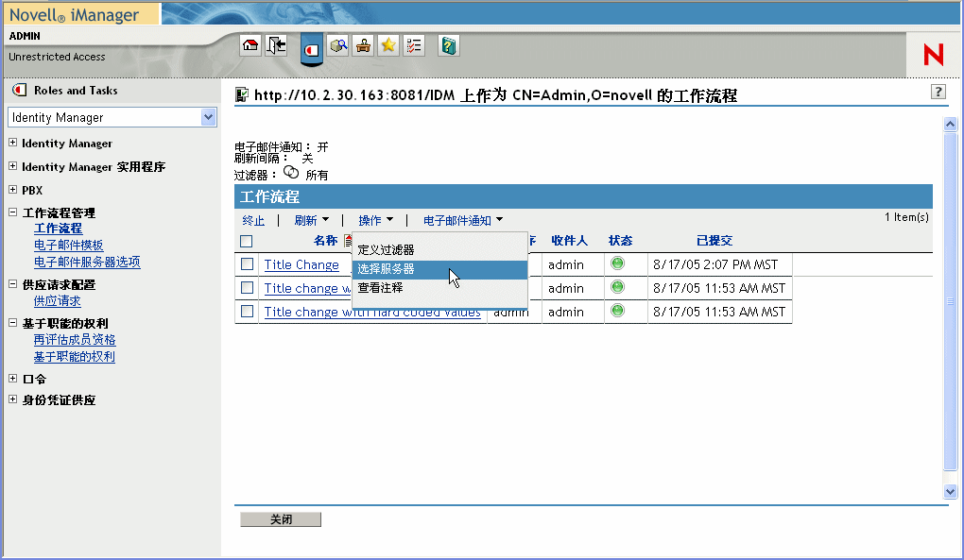
Task: Open the View Objects magnifier icon
Action: (338, 44)
